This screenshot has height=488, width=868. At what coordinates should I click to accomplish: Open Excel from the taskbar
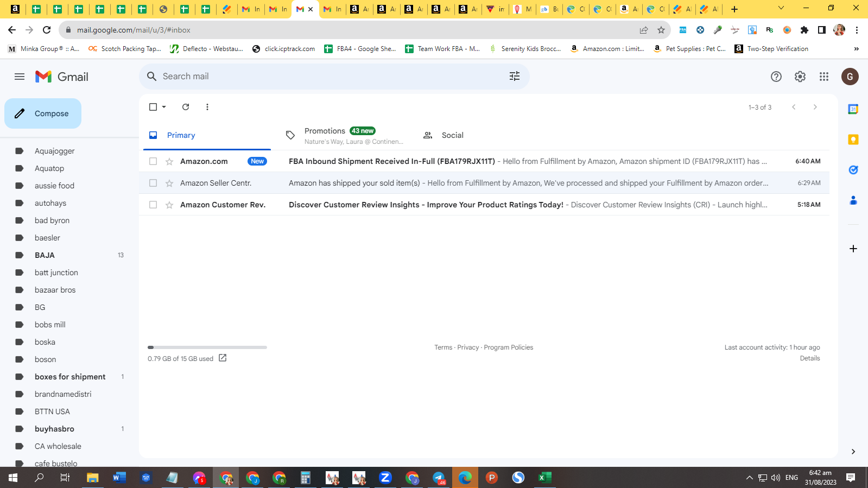pyautogui.click(x=544, y=478)
